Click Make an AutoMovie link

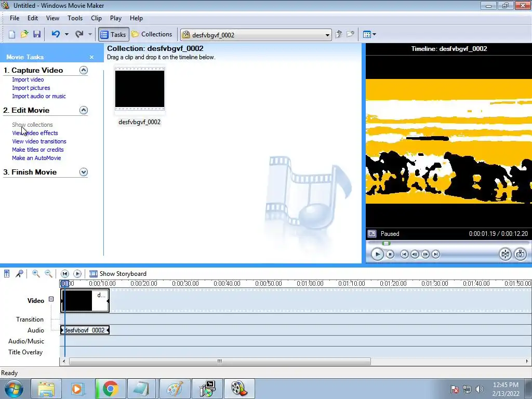36,158
